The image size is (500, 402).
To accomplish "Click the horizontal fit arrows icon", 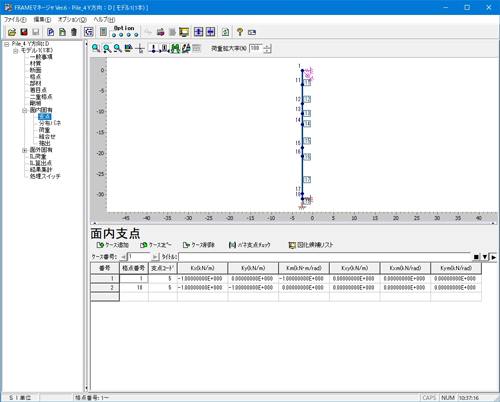I will (x=210, y=32).
